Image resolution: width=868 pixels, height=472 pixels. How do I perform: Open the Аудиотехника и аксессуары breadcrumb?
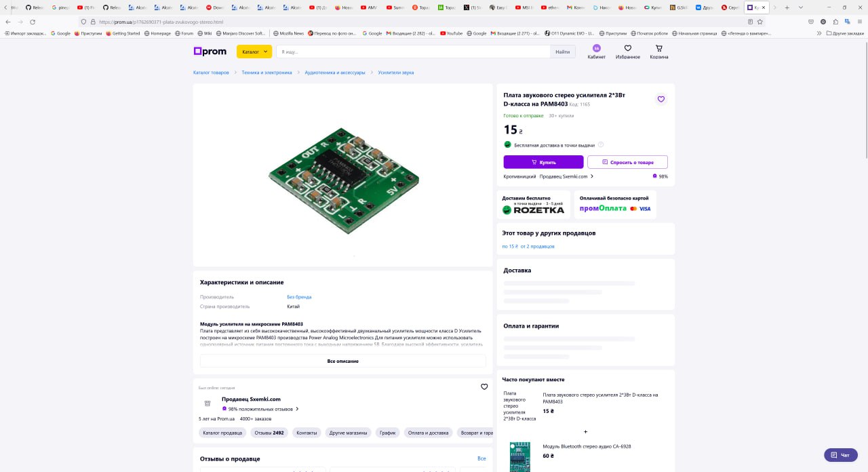tap(335, 72)
